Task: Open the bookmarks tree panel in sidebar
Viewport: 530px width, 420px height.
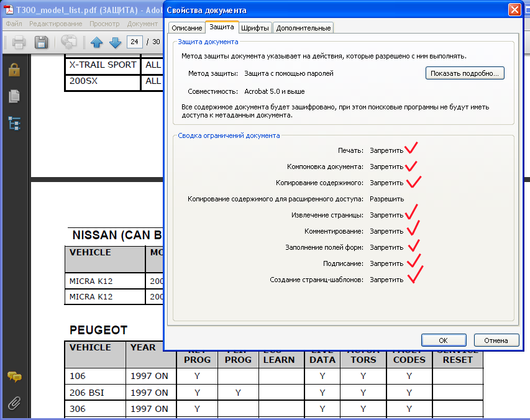Action: click(14, 124)
